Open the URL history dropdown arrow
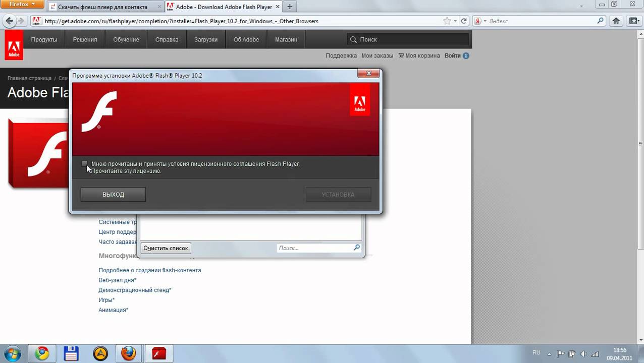Viewport: 644px width, 363px height. pos(455,21)
